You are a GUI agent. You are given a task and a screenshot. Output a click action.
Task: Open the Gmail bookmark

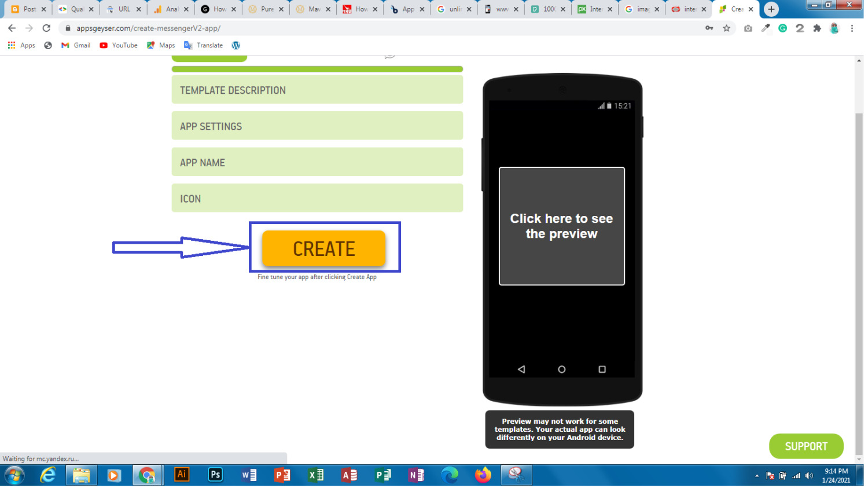pyautogui.click(x=76, y=45)
